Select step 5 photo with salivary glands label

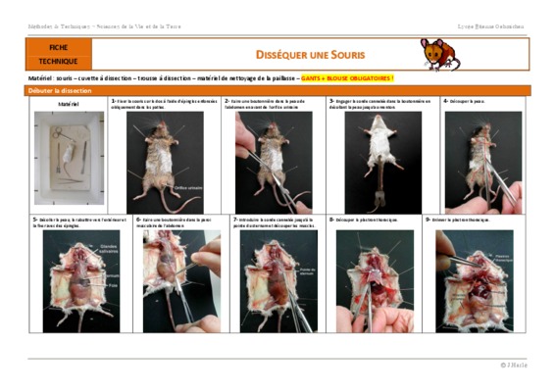[x=81, y=281]
